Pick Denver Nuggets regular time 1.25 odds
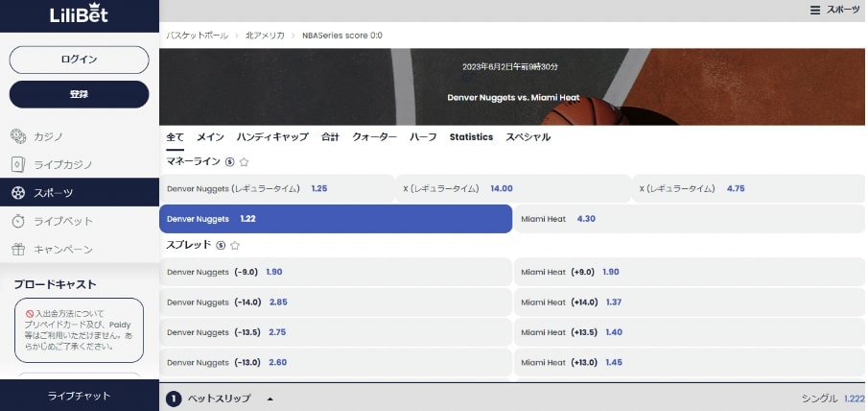Screen dimensions: 868x411 tap(277, 188)
